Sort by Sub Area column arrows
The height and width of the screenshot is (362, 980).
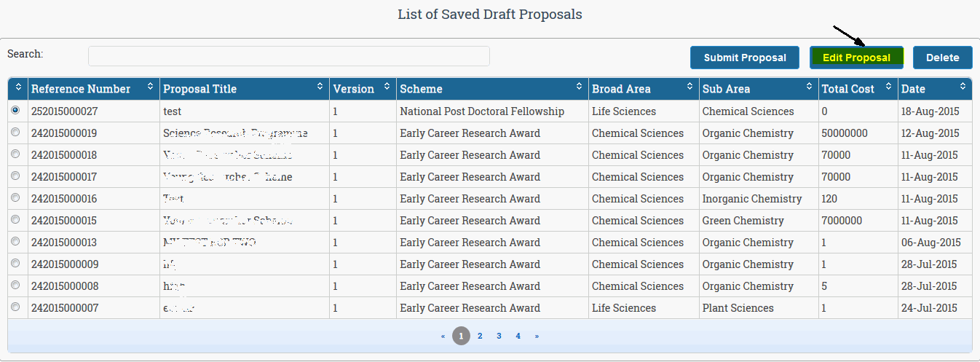tap(810, 87)
